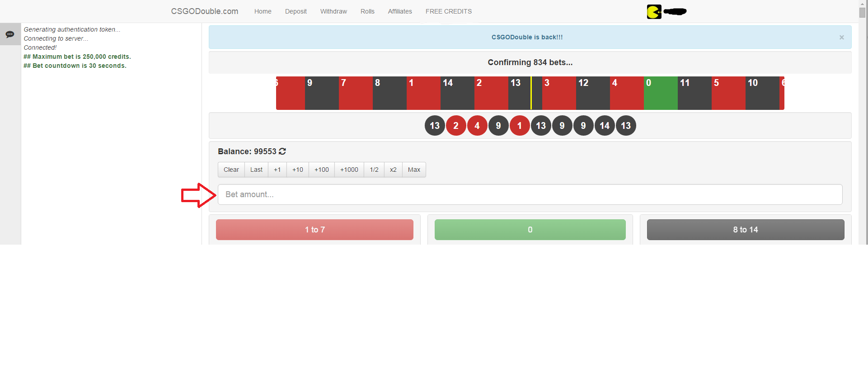Click 'Bet countdown is 30 seconds.' message
The image size is (868, 369).
[75, 66]
